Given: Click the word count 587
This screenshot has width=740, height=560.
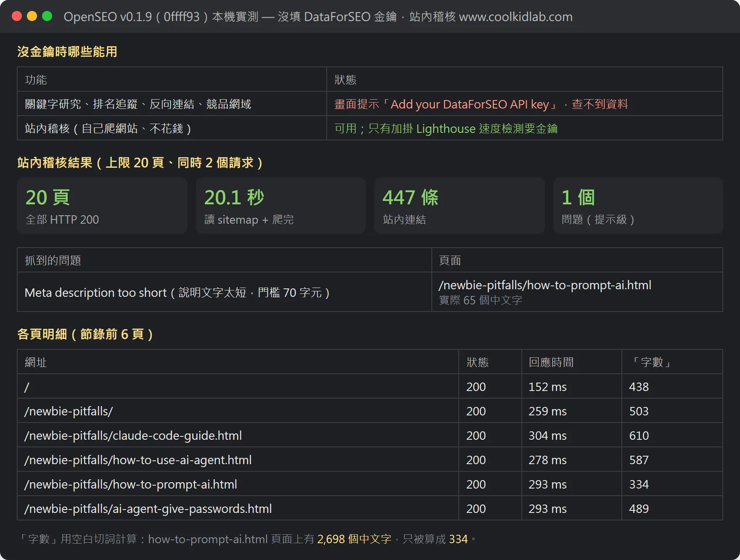Looking at the screenshot, I should coord(639,460).
